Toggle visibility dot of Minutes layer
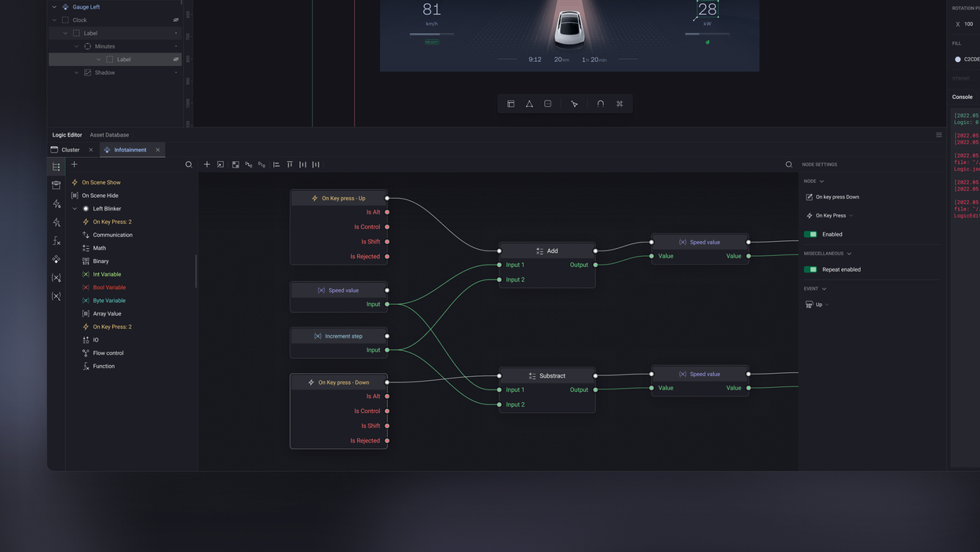The image size is (980, 552). [x=176, y=46]
